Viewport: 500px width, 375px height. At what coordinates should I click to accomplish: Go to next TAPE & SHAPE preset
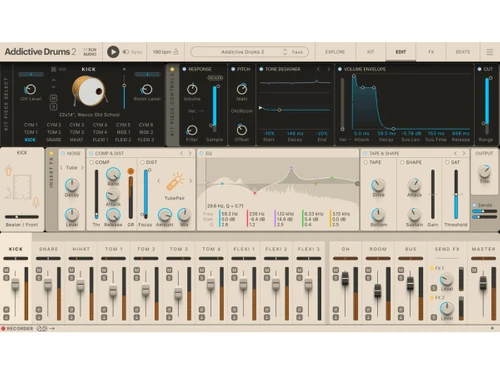click(x=464, y=153)
